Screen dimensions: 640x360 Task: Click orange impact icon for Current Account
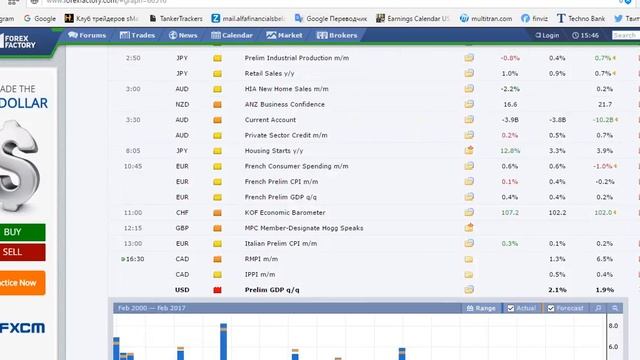(x=217, y=120)
